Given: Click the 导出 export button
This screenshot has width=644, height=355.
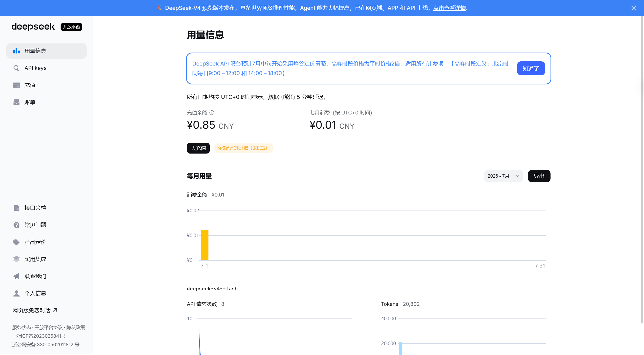Looking at the screenshot, I should (539, 176).
